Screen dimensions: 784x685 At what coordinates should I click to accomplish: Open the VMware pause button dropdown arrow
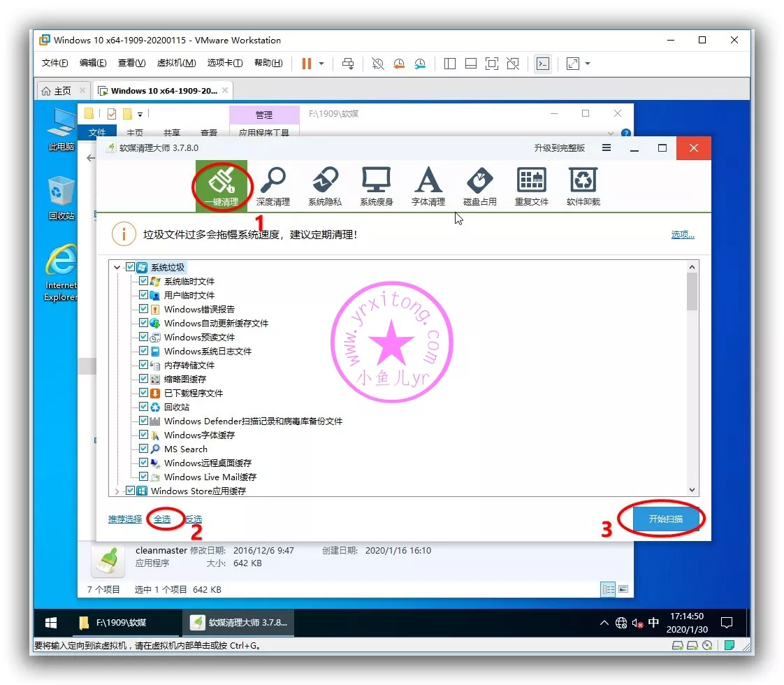click(x=321, y=64)
